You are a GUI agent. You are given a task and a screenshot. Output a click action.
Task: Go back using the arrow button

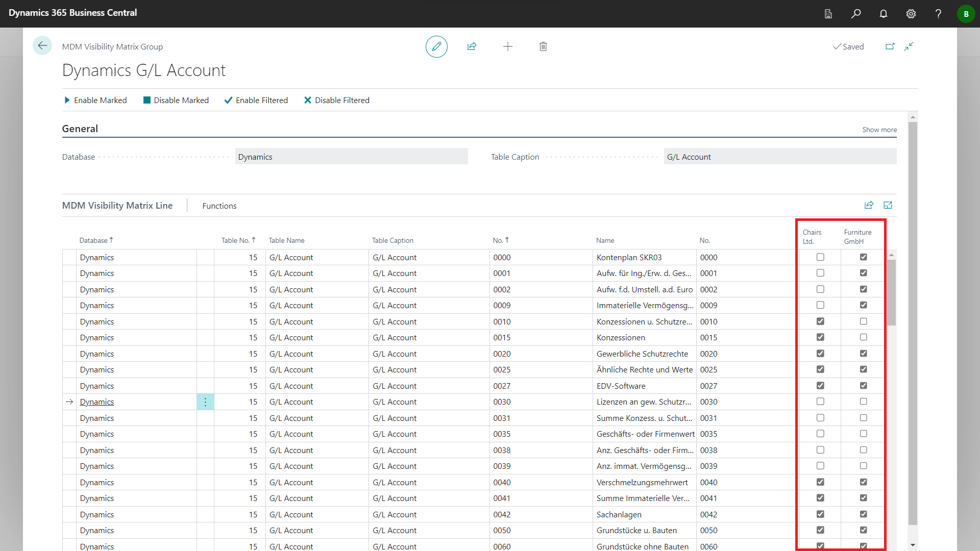(x=42, y=46)
